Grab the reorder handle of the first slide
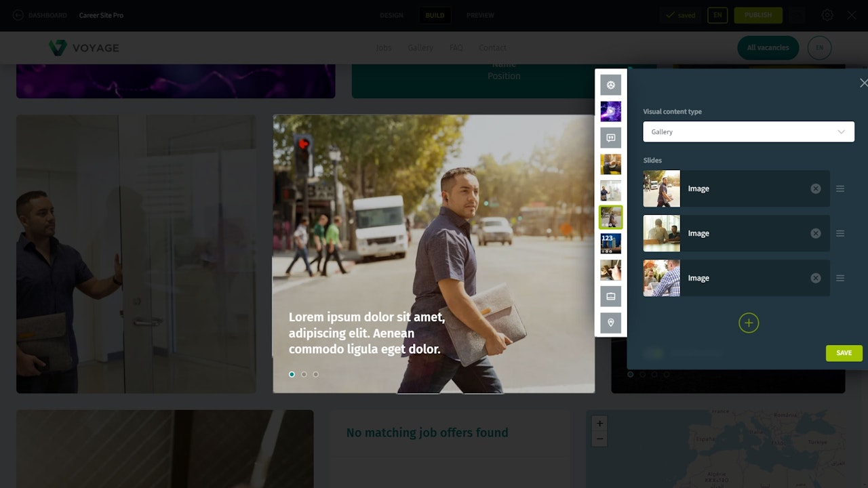 [840, 188]
